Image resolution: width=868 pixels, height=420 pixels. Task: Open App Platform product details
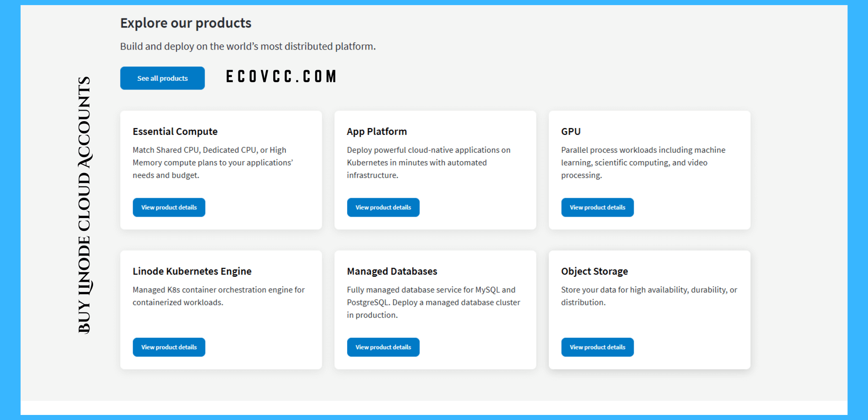pos(383,207)
